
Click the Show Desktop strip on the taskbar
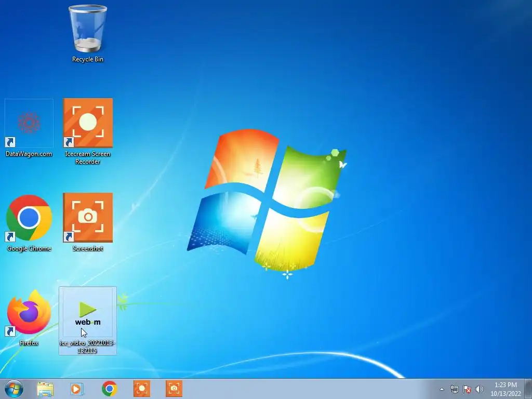click(x=528, y=389)
